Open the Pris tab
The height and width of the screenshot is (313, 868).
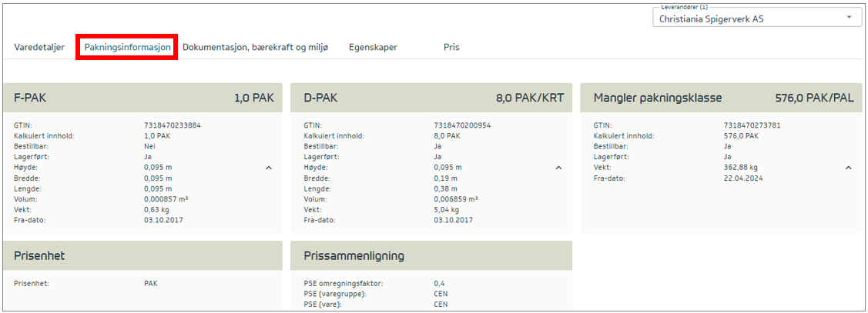[451, 47]
